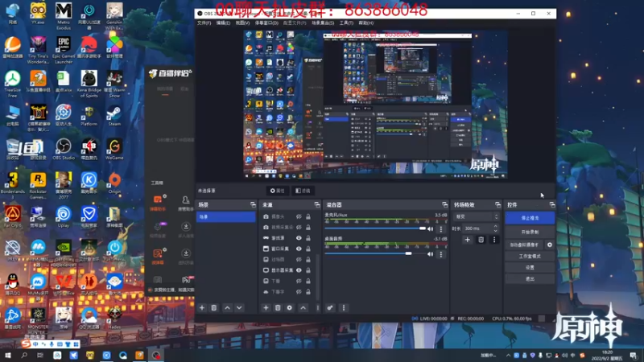Float the 混音器 mixer dock panel

(x=445, y=204)
